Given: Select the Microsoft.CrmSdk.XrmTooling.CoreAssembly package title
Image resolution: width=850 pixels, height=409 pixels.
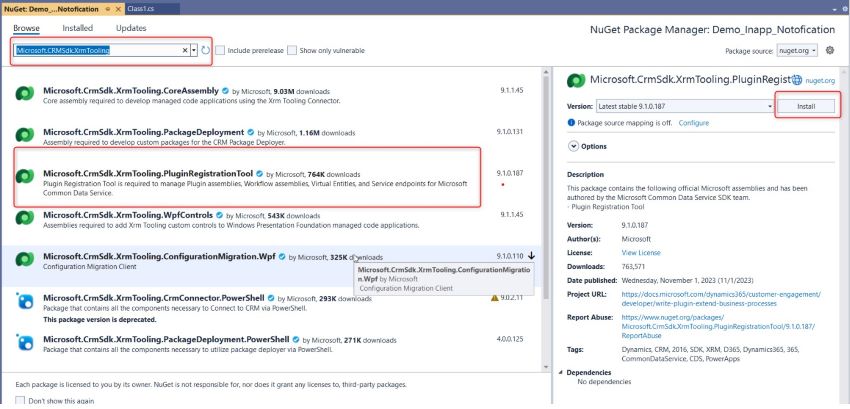Looking at the screenshot, I should (131, 91).
